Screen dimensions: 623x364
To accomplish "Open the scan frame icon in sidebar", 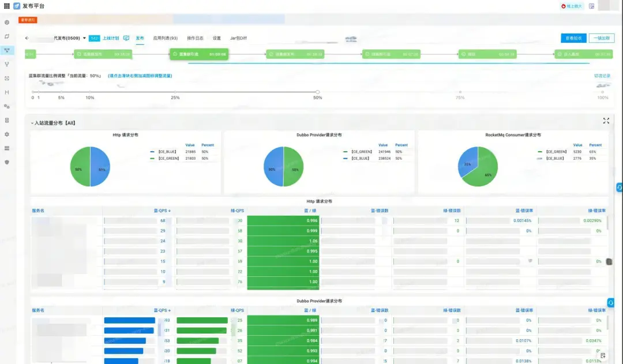I will pyautogui.click(x=7, y=78).
